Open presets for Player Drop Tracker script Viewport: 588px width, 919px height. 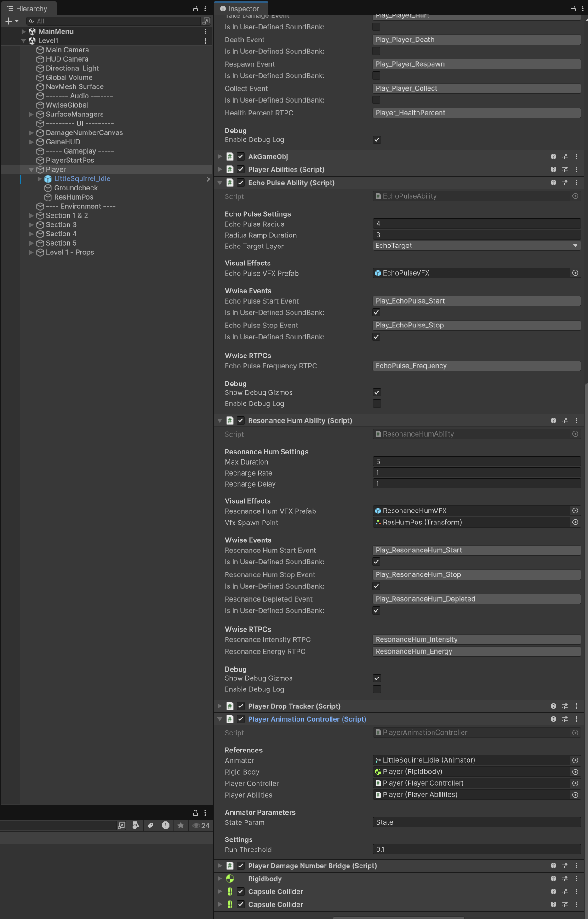(565, 706)
